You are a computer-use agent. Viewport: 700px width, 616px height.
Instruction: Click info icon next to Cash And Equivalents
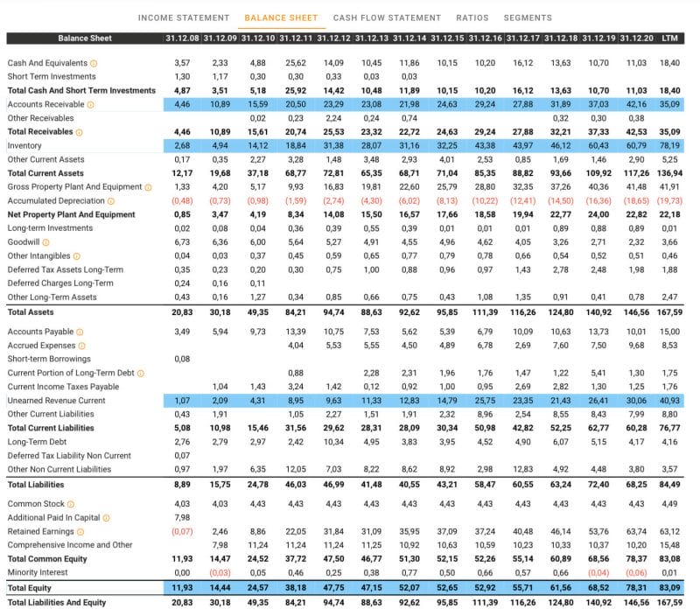tap(94, 63)
